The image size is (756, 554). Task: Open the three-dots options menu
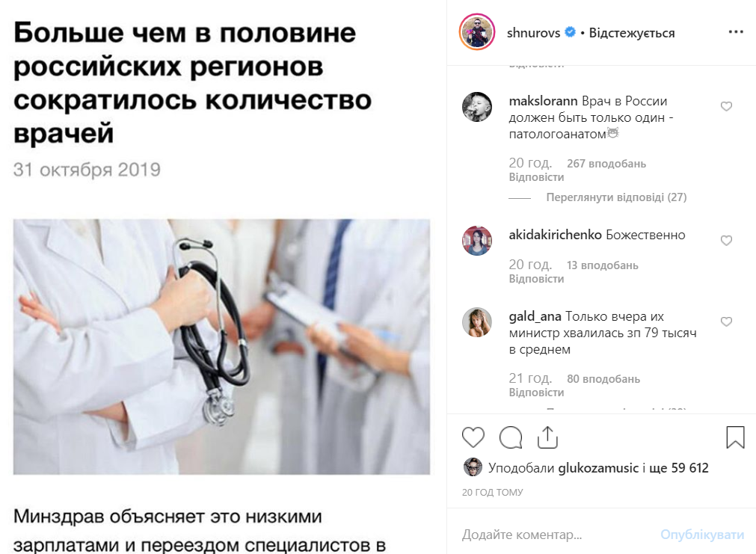736,32
